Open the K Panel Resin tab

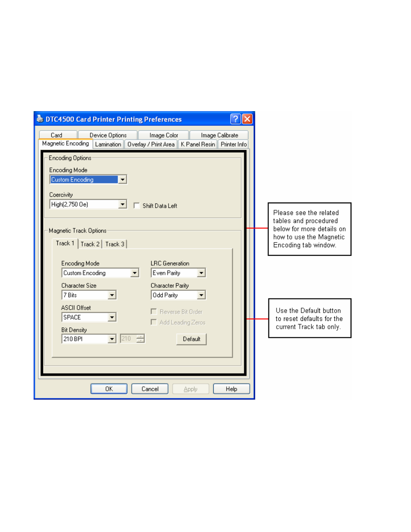tap(198, 144)
